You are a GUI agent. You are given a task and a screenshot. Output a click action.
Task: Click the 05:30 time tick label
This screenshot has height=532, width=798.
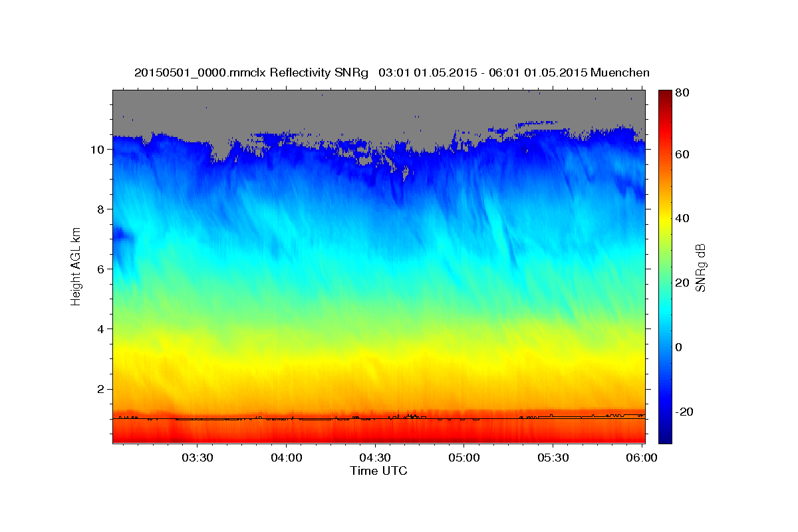pyautogui.click(x=553, y=458)
